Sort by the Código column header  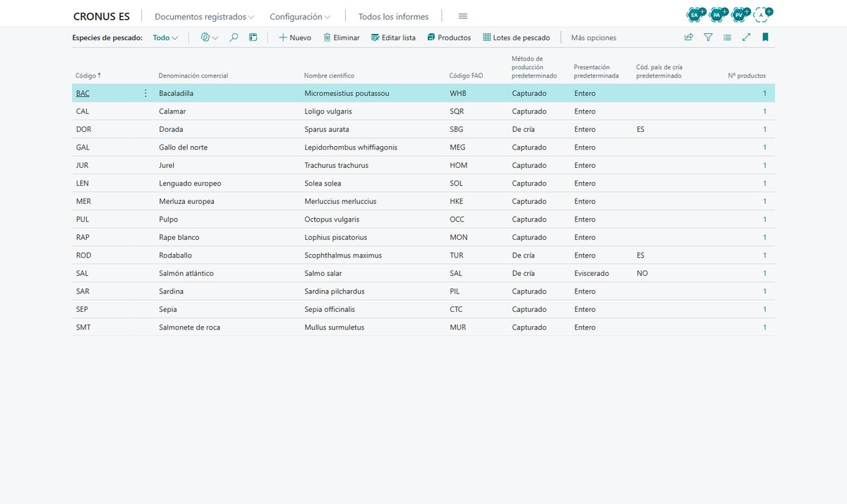[88, 76]
